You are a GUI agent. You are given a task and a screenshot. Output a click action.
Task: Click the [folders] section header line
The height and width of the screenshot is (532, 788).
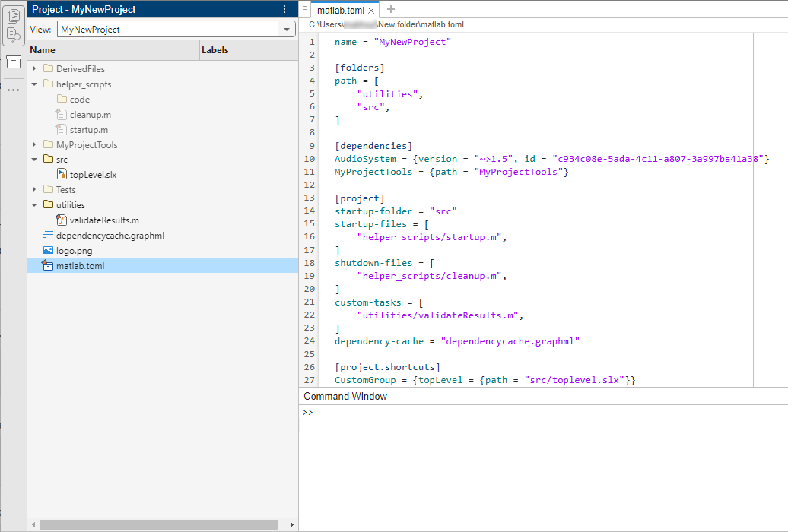tap(360, 68)
